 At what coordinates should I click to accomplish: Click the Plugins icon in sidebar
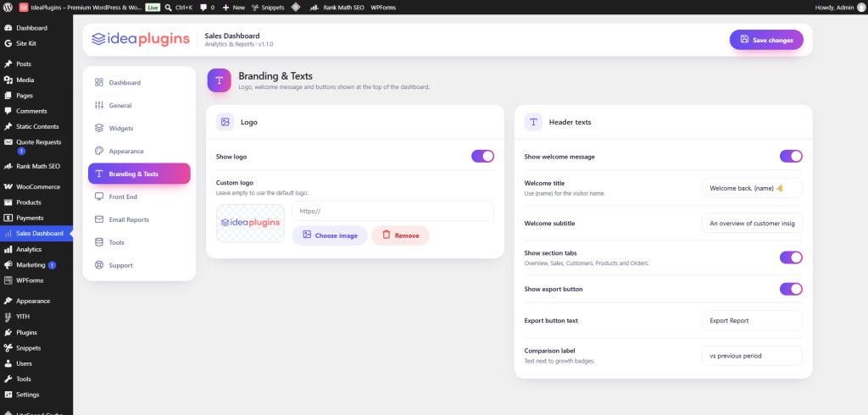click(8, 333)
